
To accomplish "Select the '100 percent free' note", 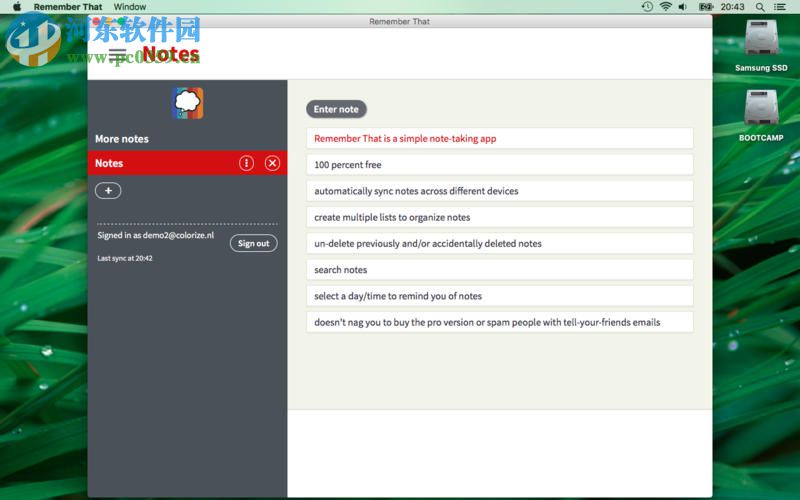I will [499, 165].
